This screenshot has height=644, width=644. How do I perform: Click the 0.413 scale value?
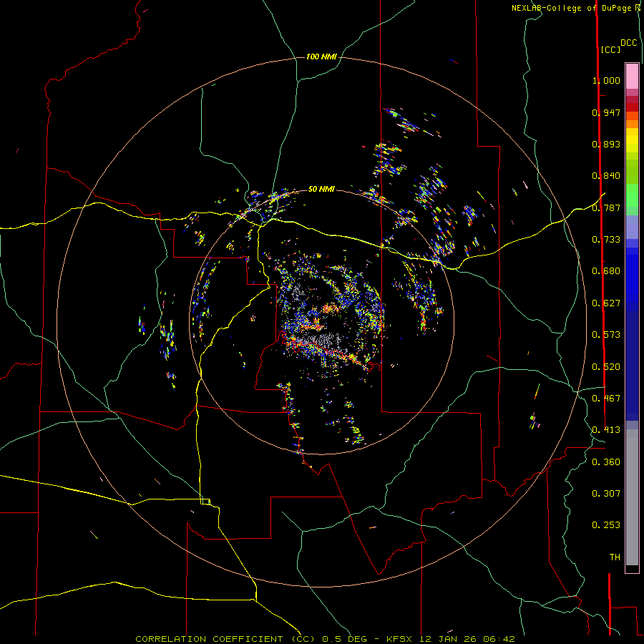pyautogui.click(x=606, y=430)
